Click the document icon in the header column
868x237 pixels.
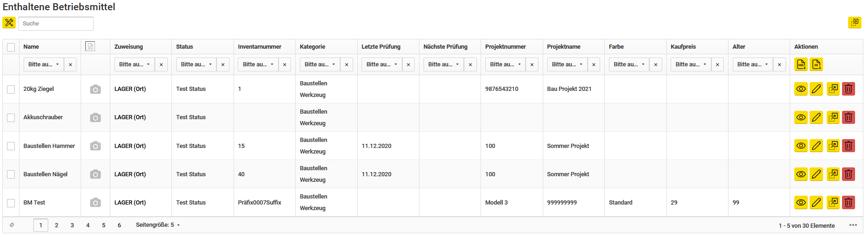[x=90, y=46]
